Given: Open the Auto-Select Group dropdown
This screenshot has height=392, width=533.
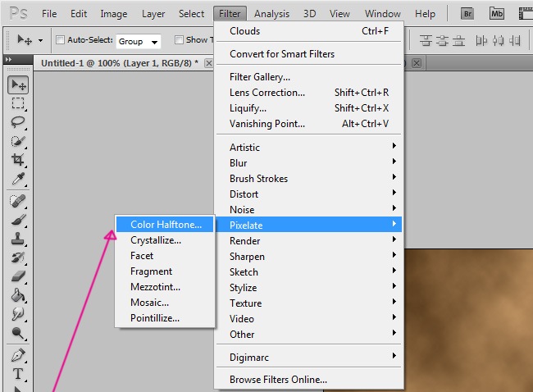Looking at the screenshot, I should [138, 42].
